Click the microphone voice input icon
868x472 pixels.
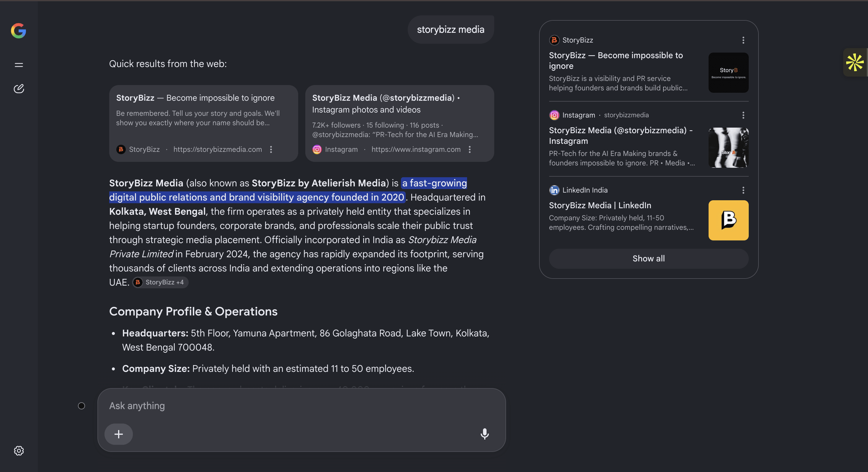(484, 434)
